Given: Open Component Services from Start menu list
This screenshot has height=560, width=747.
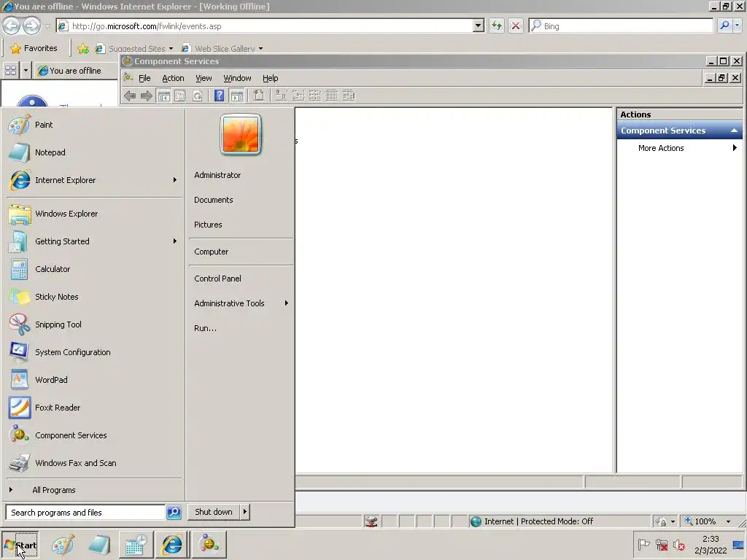Looking at the screenshot, I should click(94, 435).
